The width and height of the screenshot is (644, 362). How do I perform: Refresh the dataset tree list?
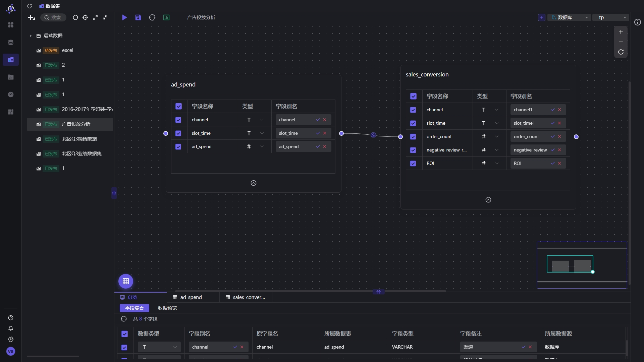[x=75, y=17]
